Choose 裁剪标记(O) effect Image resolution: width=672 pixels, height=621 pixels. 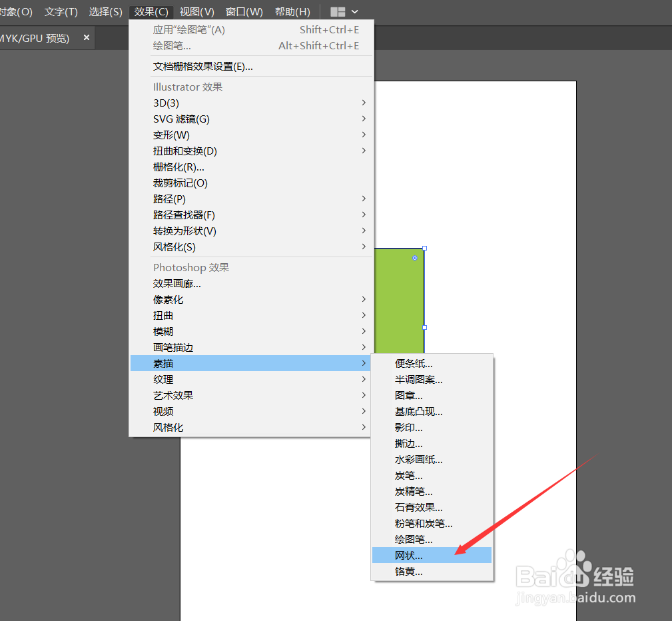coord(252,183)
